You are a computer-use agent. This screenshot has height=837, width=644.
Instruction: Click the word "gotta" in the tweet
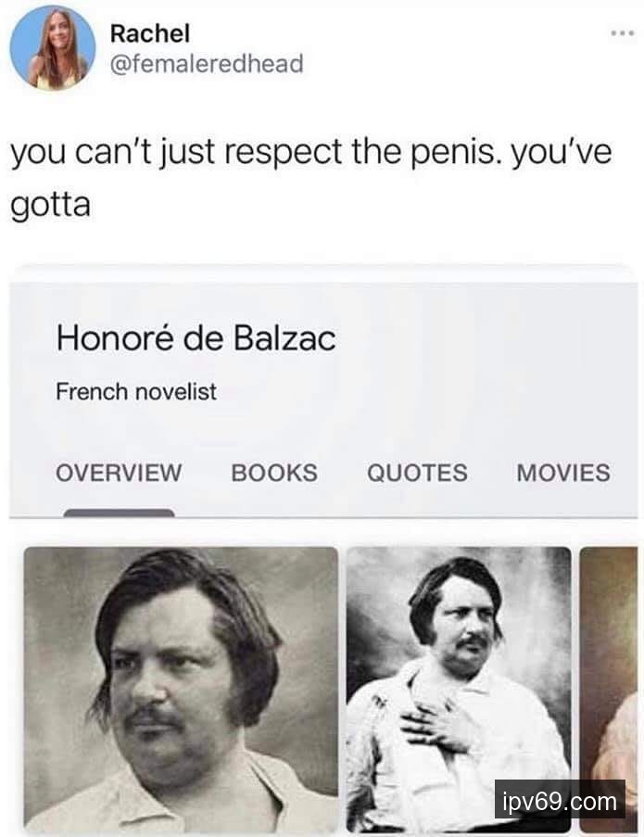pos(51,206)
